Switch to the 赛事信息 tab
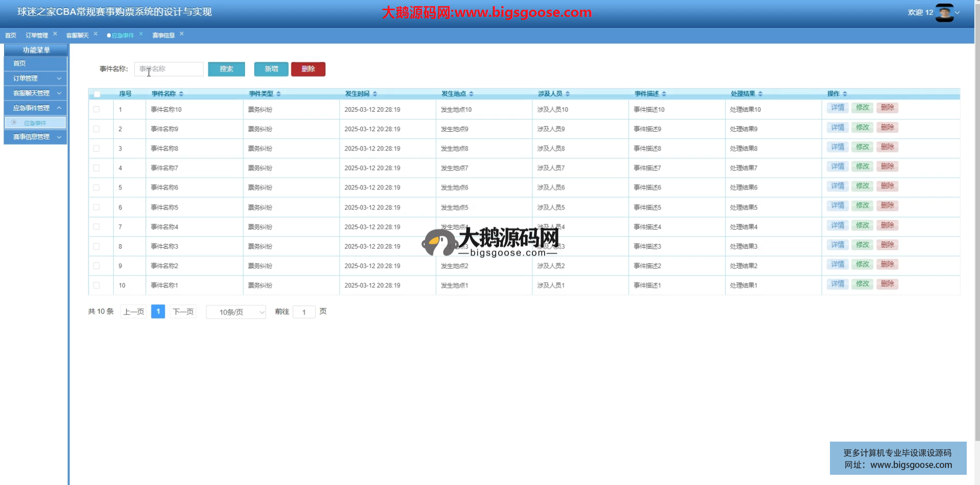980x485 pixels. [x=163, y=35]
